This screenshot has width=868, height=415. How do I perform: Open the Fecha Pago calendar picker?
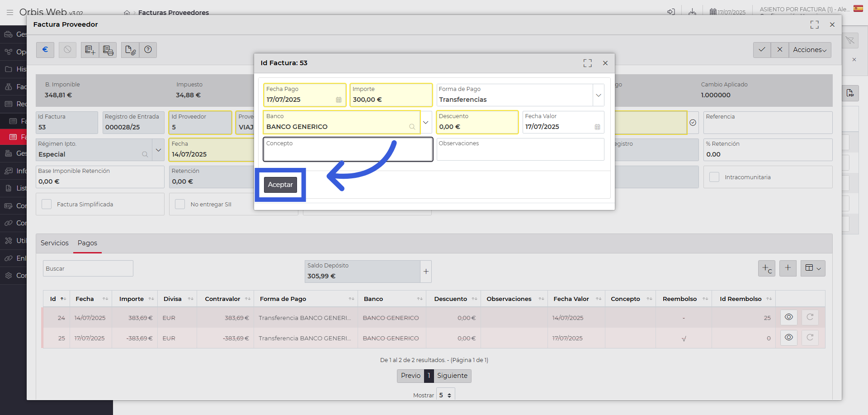(339, 100)
